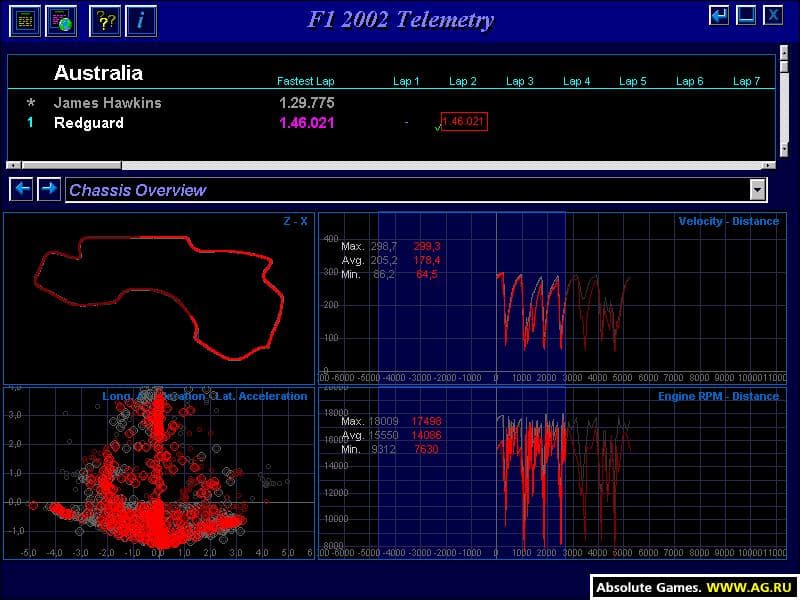Select driver James Hawkins row
The width and height of the screenshot is (800, 600).
391,103
